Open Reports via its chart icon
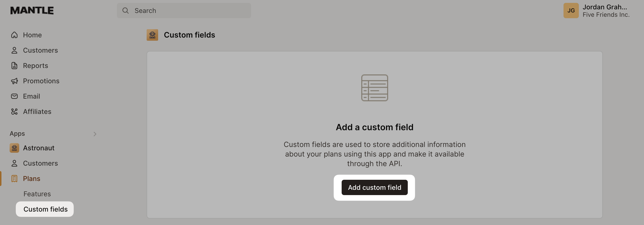The height and width of the screenshot is (225, 644). point(14,65)
